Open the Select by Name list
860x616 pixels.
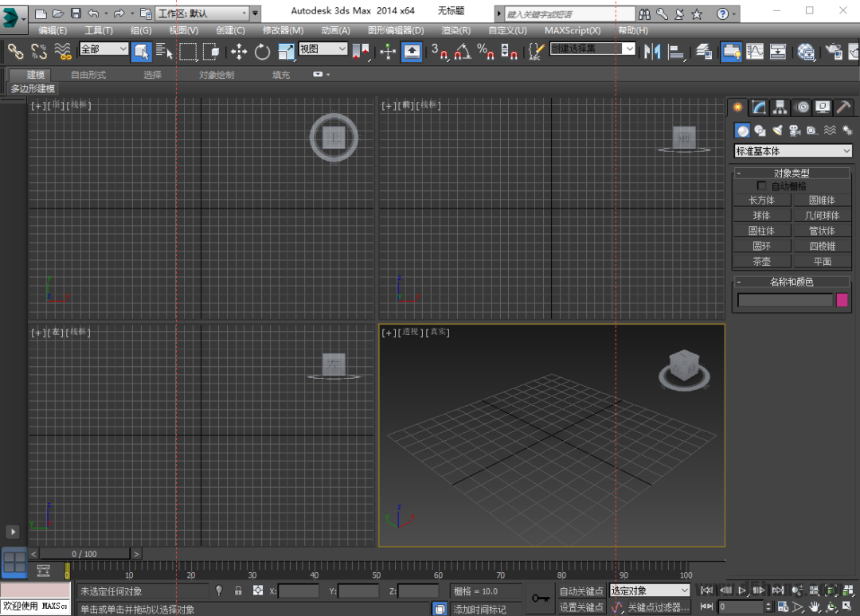point(164,52)
